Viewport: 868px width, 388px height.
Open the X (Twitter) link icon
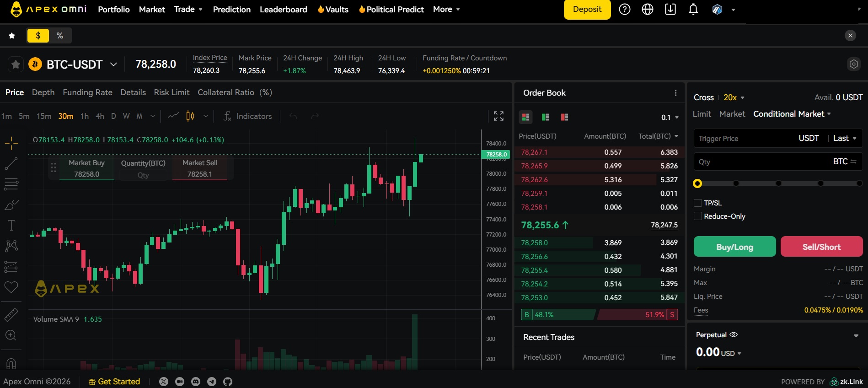[164, 382]
